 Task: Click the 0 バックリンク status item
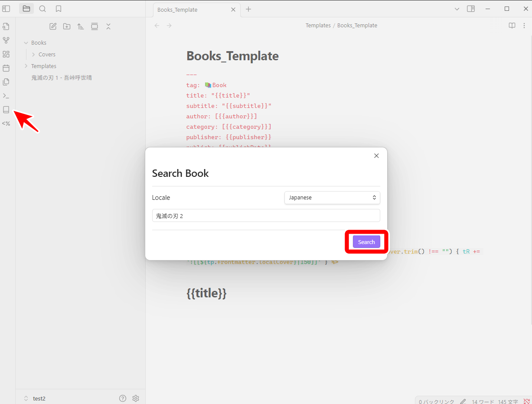coord(437,402)
